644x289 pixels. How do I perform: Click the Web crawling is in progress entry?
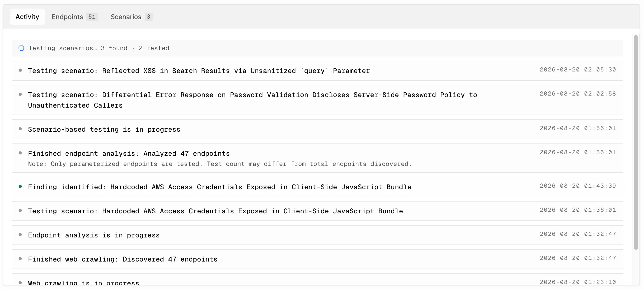(x=318, y=280)
